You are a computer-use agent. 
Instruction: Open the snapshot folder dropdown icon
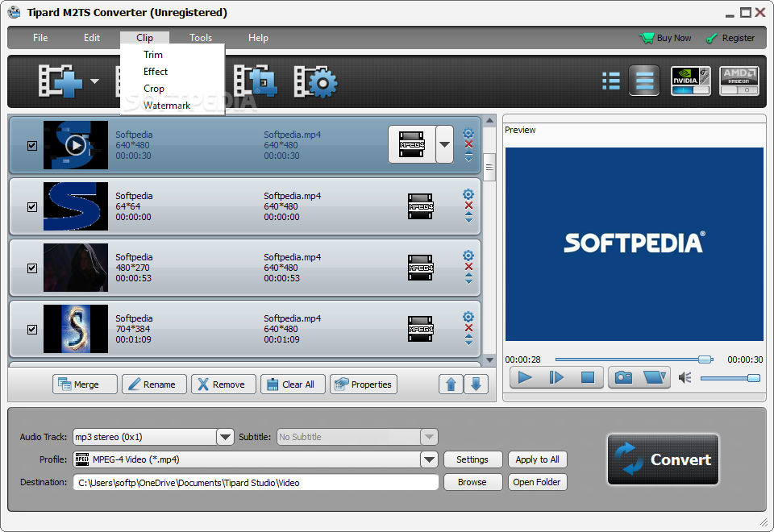(x=655, y=377)
